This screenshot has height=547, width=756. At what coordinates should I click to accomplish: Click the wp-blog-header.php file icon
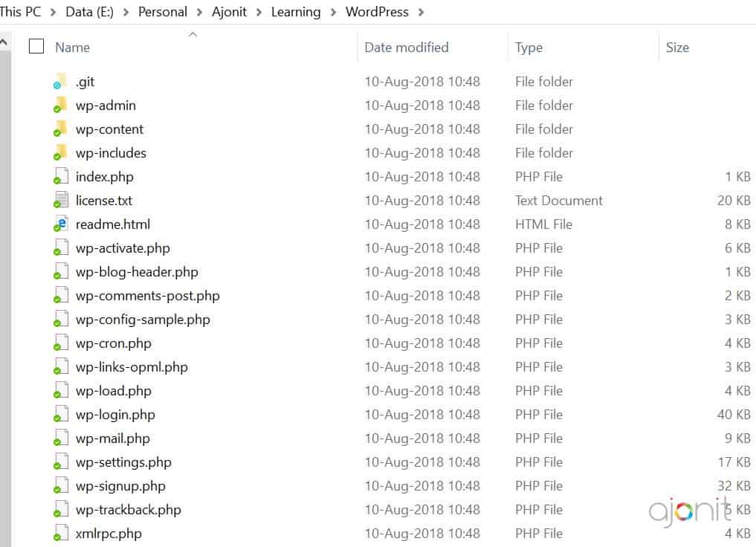[x=60, y=271]
